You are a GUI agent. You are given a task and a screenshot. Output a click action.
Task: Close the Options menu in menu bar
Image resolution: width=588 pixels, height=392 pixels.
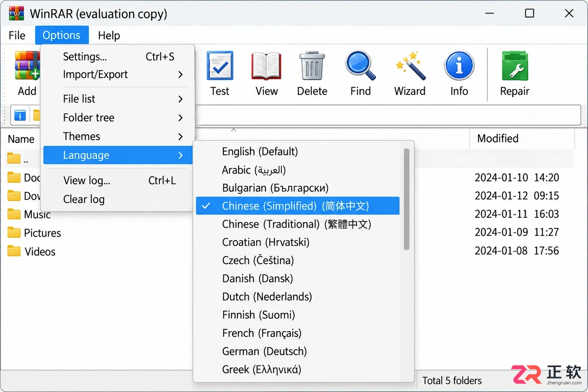(x=62, y=36)
